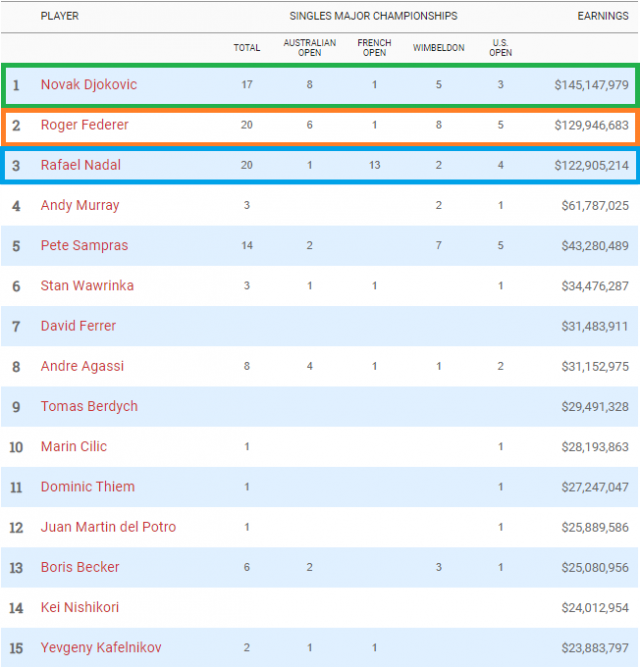The image size is (640, 667).
Task: Click the PLAYER column header
Action: pos(60,16)
